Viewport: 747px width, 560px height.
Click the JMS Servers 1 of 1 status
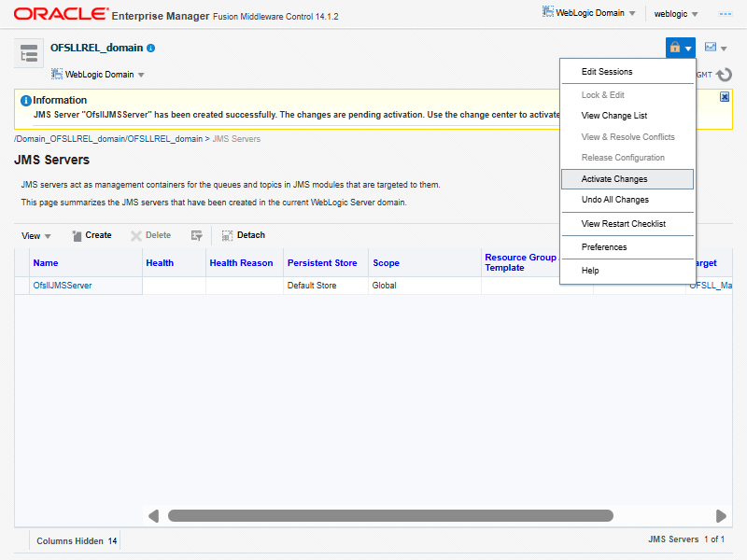point(686,539)
